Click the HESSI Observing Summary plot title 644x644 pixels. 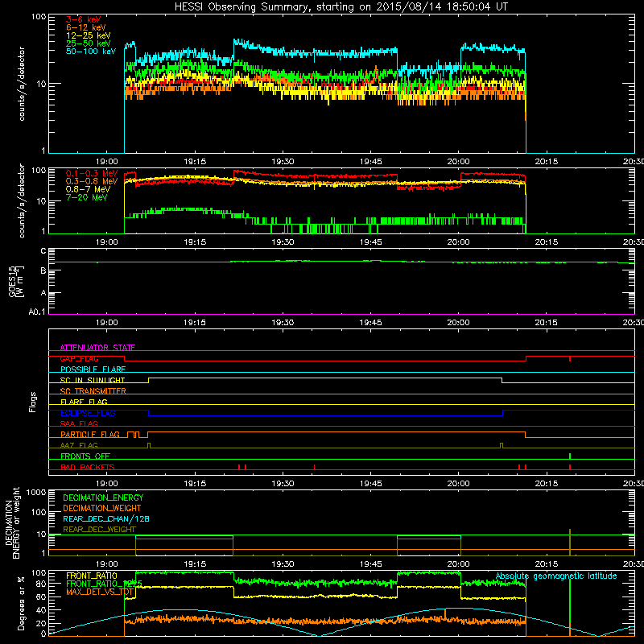coord(341,6)
